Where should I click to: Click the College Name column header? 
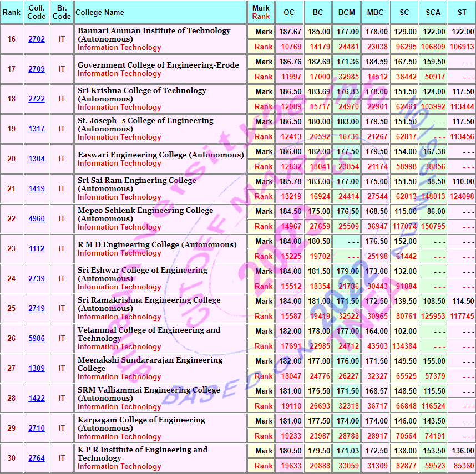[x=100, y=12]
